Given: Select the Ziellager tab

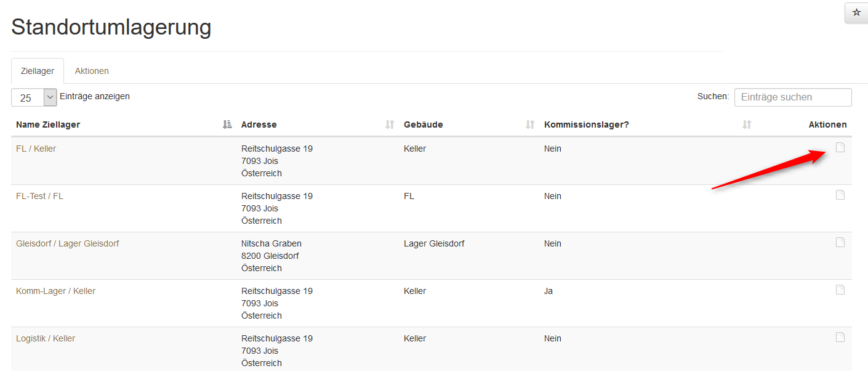Looking at the screenshot, I should click(x=38, y=71).
